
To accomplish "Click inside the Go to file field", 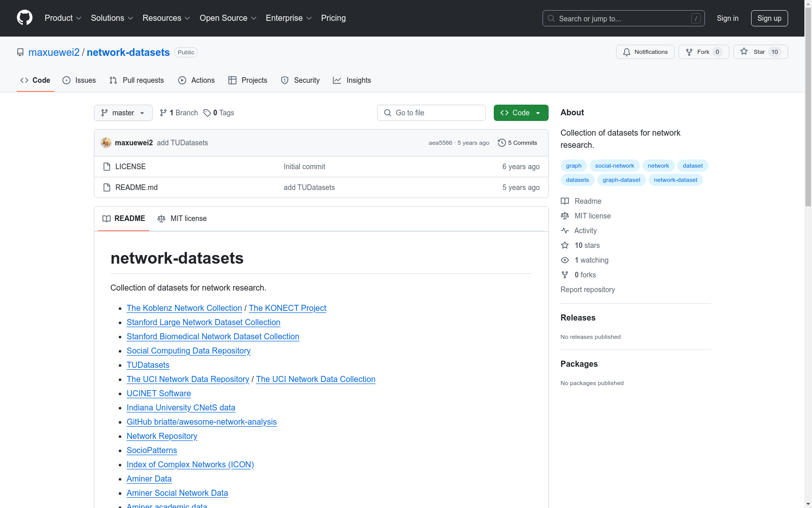I will [431, 113].
